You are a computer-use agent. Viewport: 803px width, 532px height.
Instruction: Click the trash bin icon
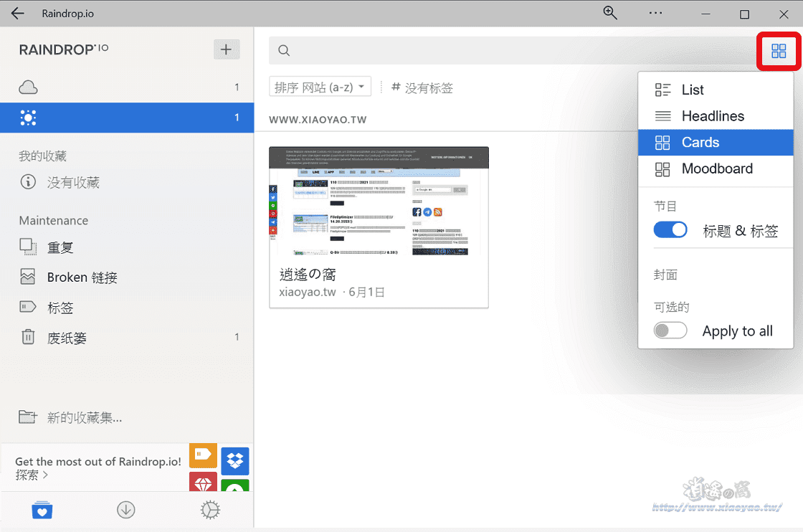coord(28,336)
